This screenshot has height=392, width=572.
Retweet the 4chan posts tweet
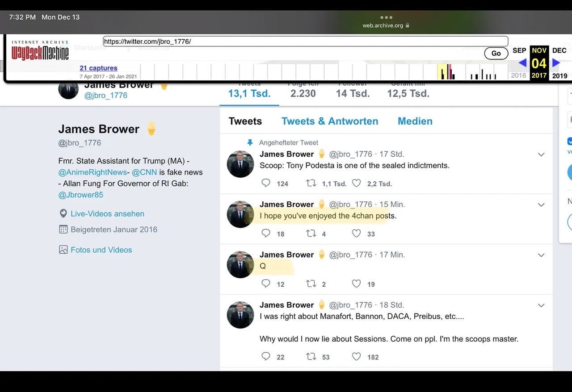coord(311,233)
